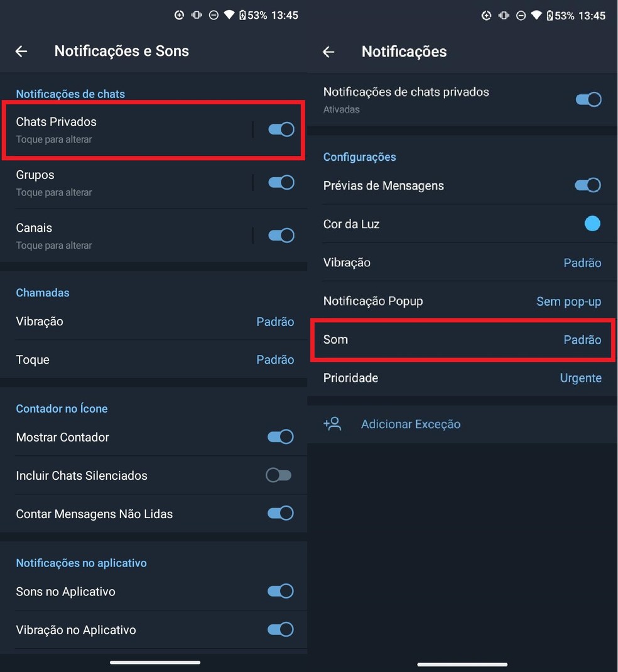Tap the location icon in the status bar
618x672 pixels.
pos(181,15)
